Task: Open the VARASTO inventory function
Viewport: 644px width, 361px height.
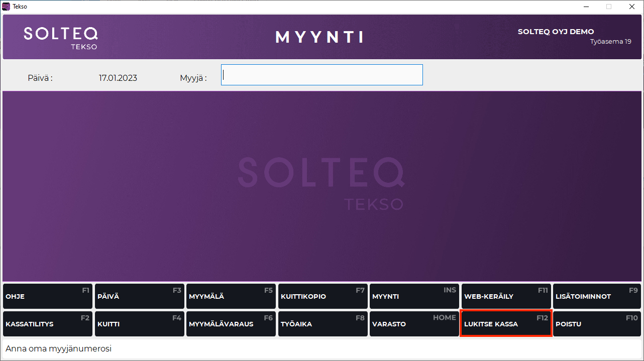Action: (x=414, y=324)
